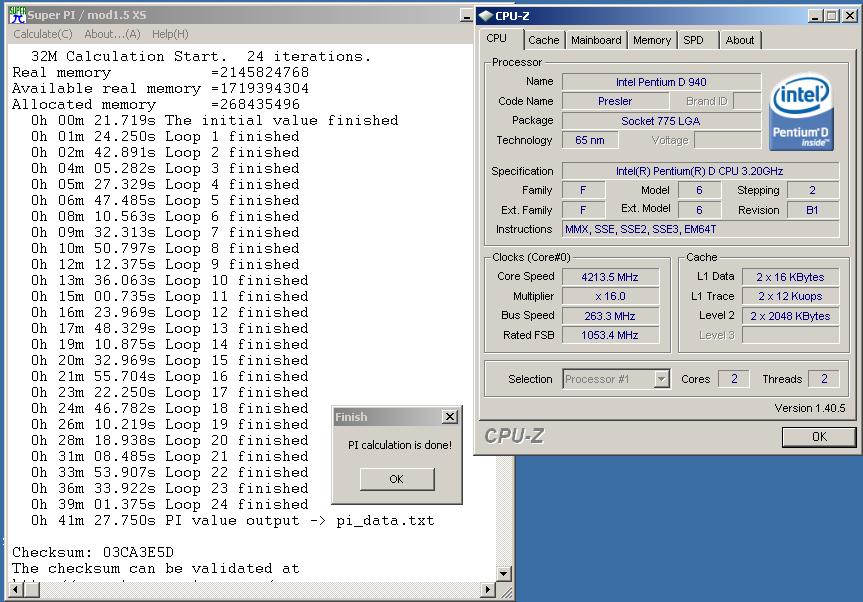Click the horizontal scrollbar thumb in Super PI
Viewport: 863px width, 602px height.
click(x=32, y=590)
